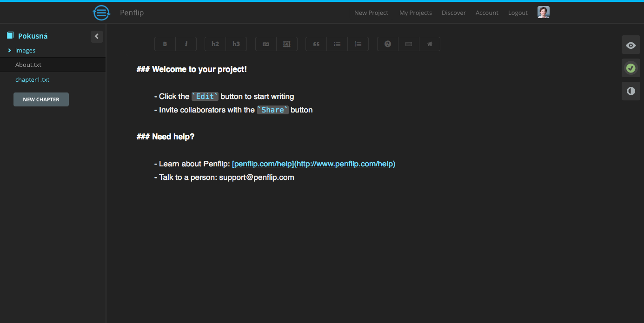Viewport: 644px width, 323px height.
Task: Click Logout in the top navigation
Action: (518, 13)
